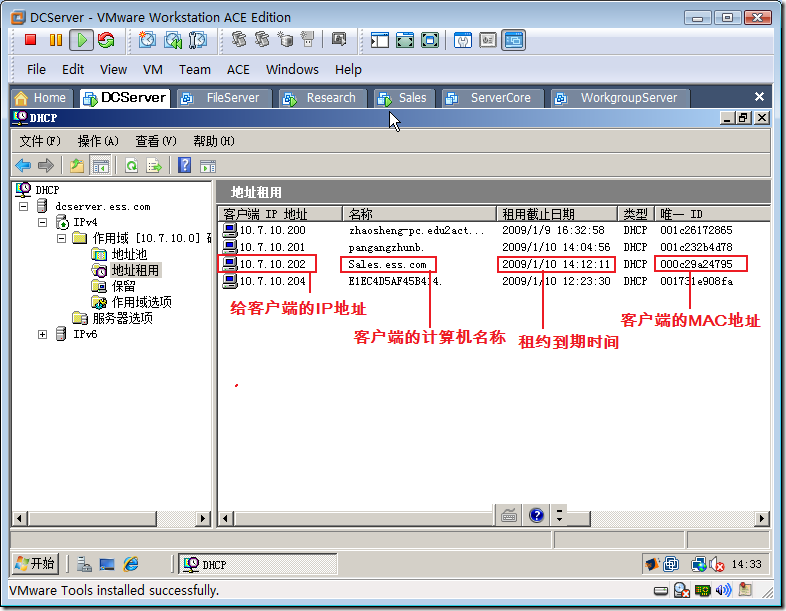This screenshot has width=786, height=611.
Task: Open the 操作(A) menu in DHCP
Action: point(98,141)
